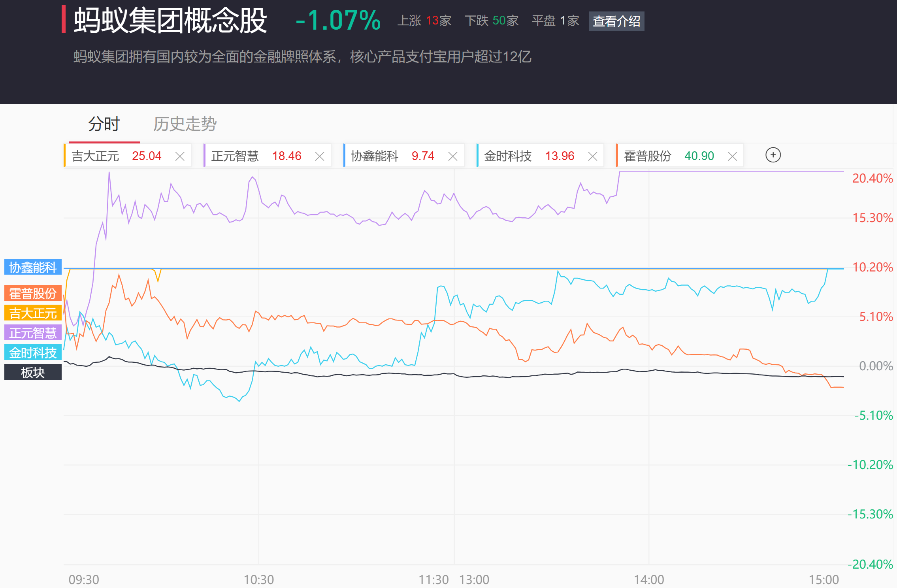The image size is (897, 588).
Task: Click the 09:30 time axis label
Action: [x=84, y=580]
